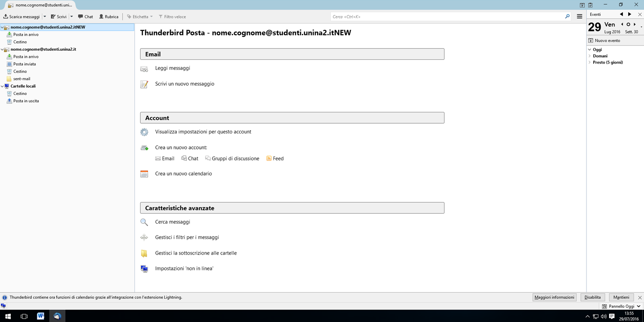Click Maggiori informazioni button

click(554, 297)
